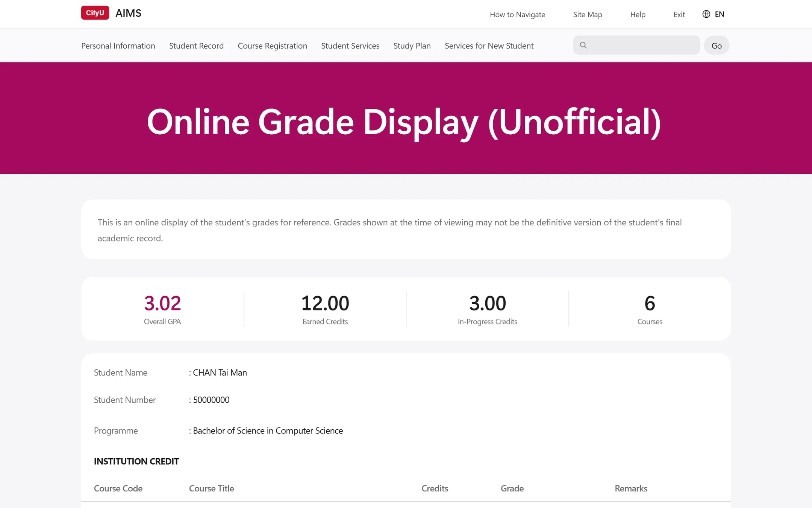Click the globe language icon
This screenshot has height=508, width=812.
pyautogui.click(x=706, y=14)
